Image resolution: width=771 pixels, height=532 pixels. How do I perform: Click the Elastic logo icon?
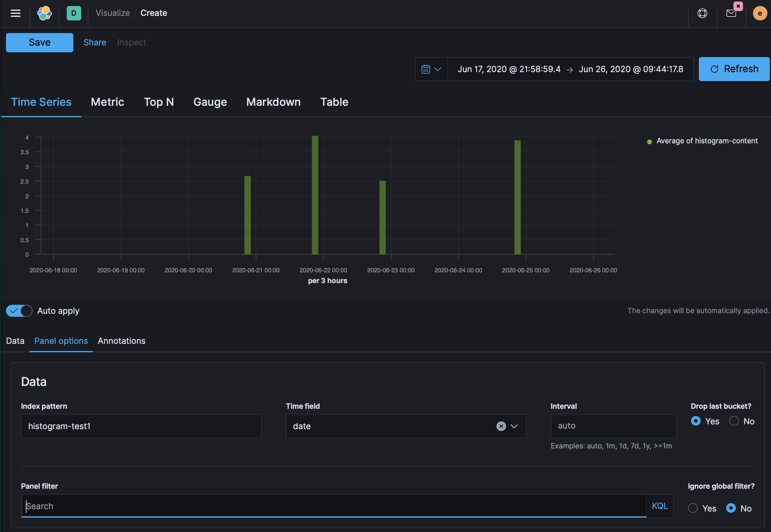point(44,13)
